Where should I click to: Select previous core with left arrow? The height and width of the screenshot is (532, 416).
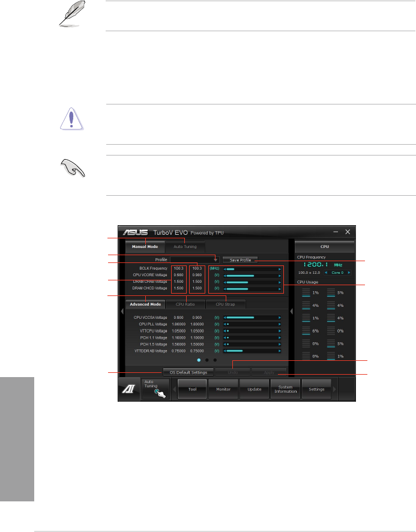click(x=326, y=273)
